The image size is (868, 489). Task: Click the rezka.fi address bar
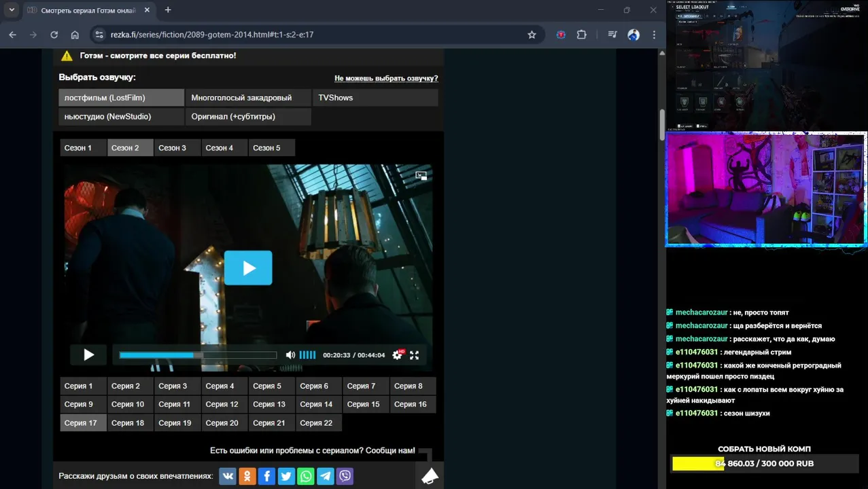(313, 35)
